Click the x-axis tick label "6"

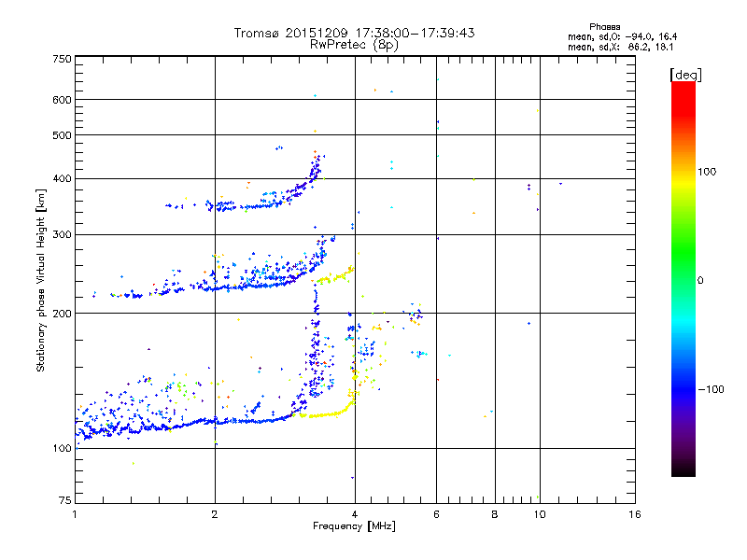coord(436,514)
